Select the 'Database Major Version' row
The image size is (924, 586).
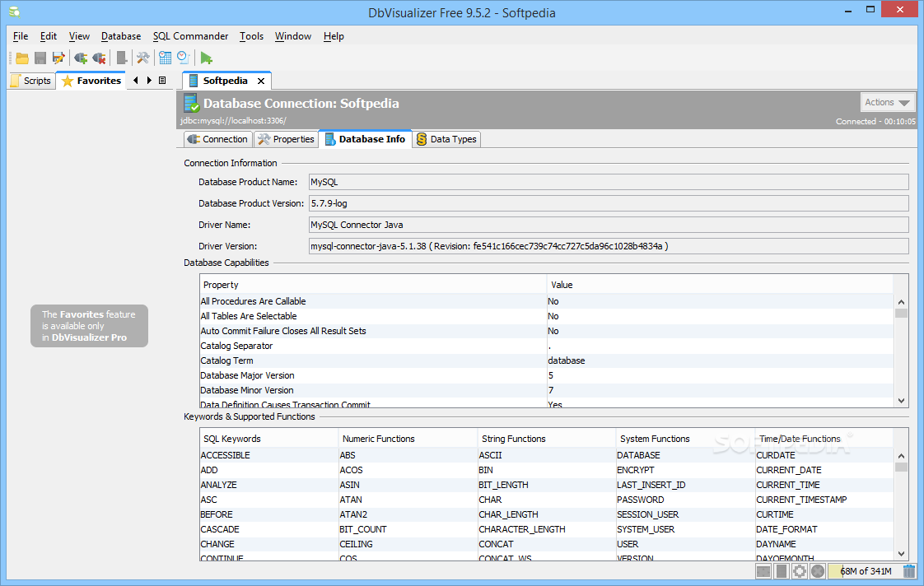[547, 375]
